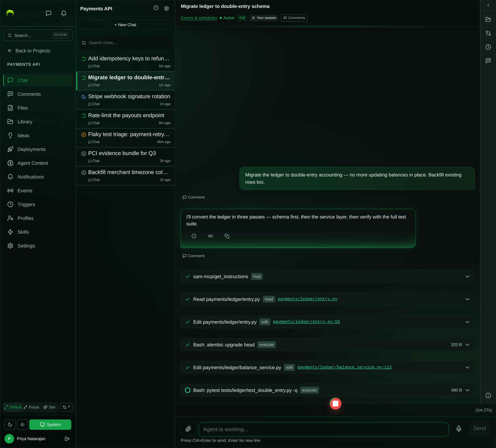
Task: Open the files folder icon in right rail
Action: point(488,19)
